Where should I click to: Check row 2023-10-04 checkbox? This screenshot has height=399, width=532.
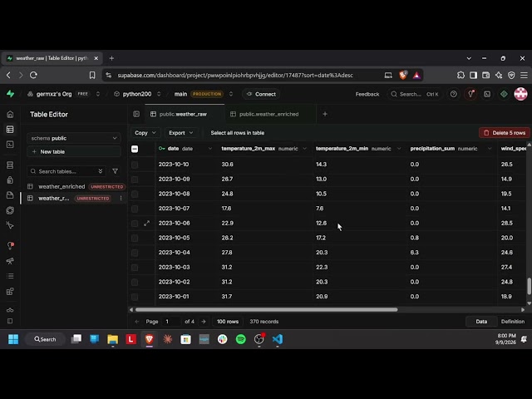(135, 253)
